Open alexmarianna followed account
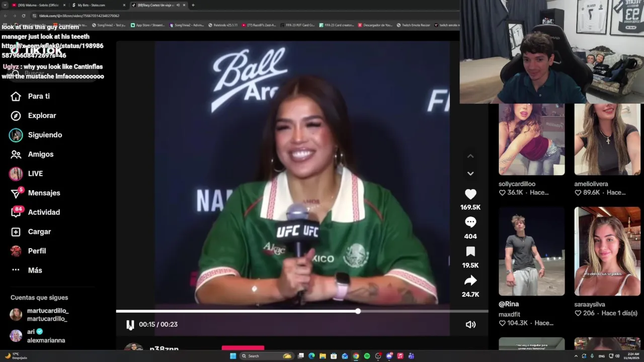Screen dimensions: 644x362 pyautogui.click(x=38, y=336)
